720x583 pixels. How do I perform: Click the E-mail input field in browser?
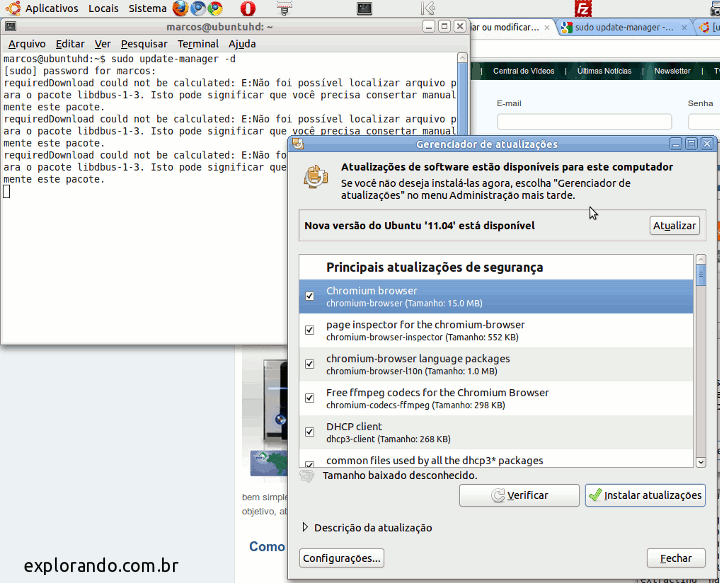[x=584, y=122]
